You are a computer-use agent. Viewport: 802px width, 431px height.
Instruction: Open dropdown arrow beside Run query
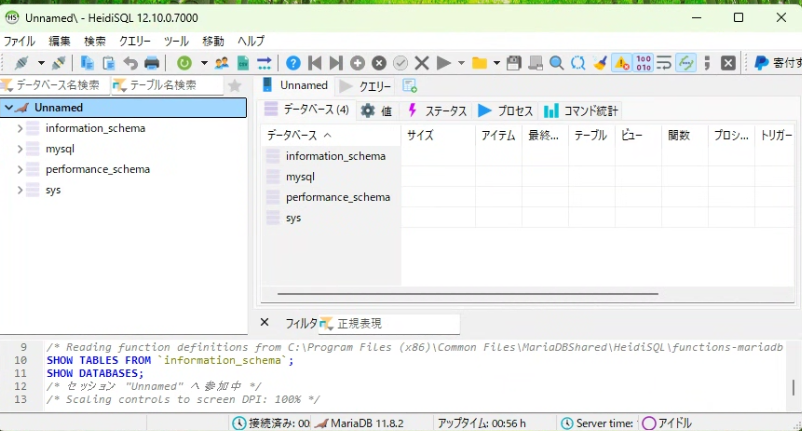click(x=461, y=63)
